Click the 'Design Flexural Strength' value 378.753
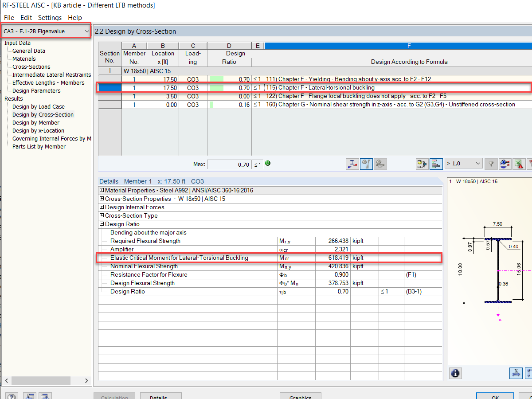The width and height of the screenshot is (532, 399). point(339,283)
